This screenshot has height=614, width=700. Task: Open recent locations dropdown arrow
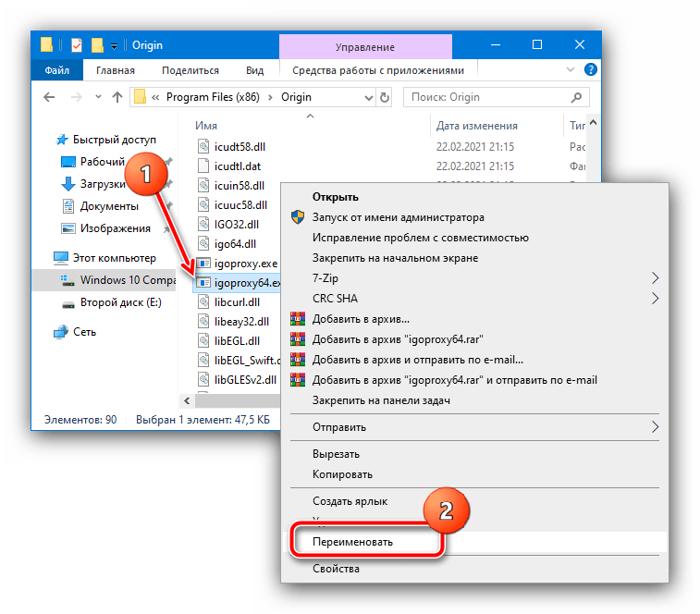[x=98, y=96]
